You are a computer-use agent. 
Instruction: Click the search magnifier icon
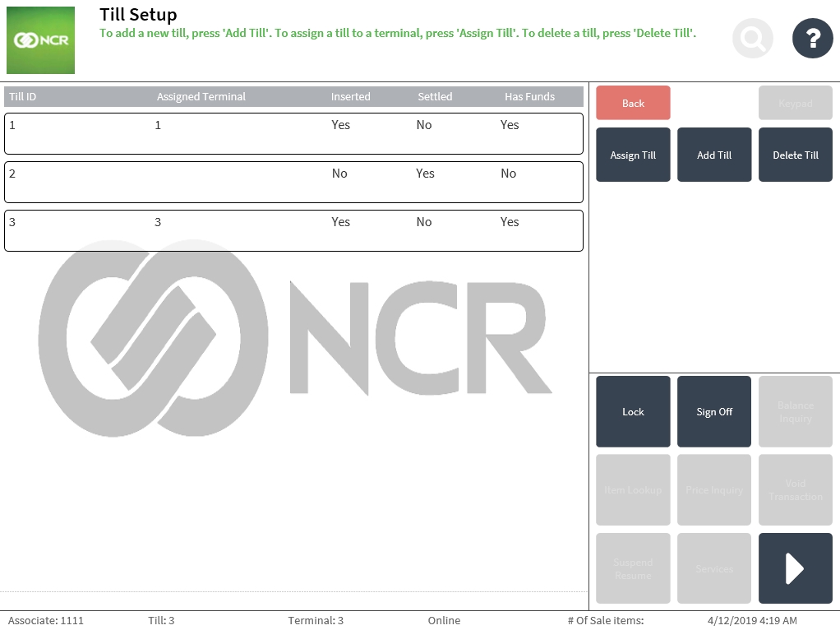(x=752, y=38)
